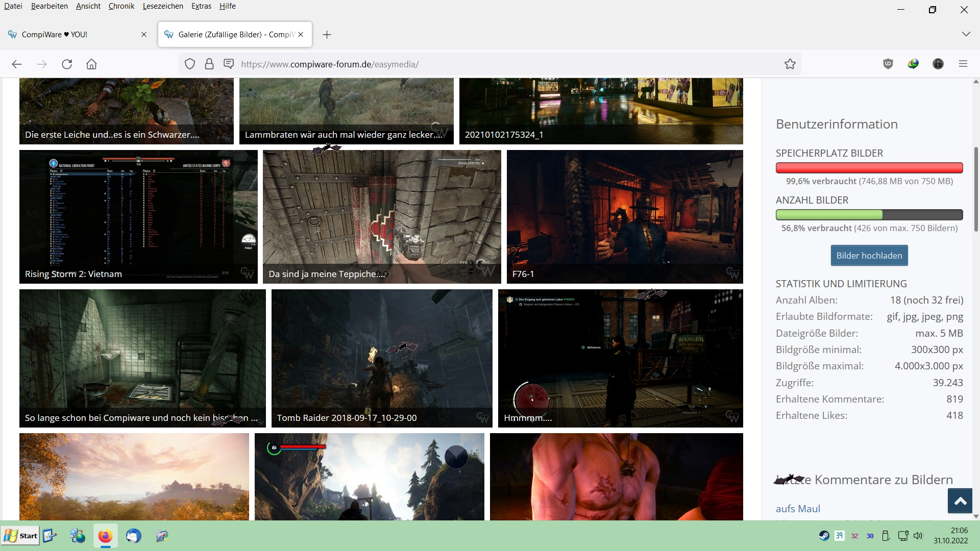Image resolution: width=980 pixels, height=551 pixels.
Task: Open the 'aufs Maul' comment link
Action: [798, 509]
